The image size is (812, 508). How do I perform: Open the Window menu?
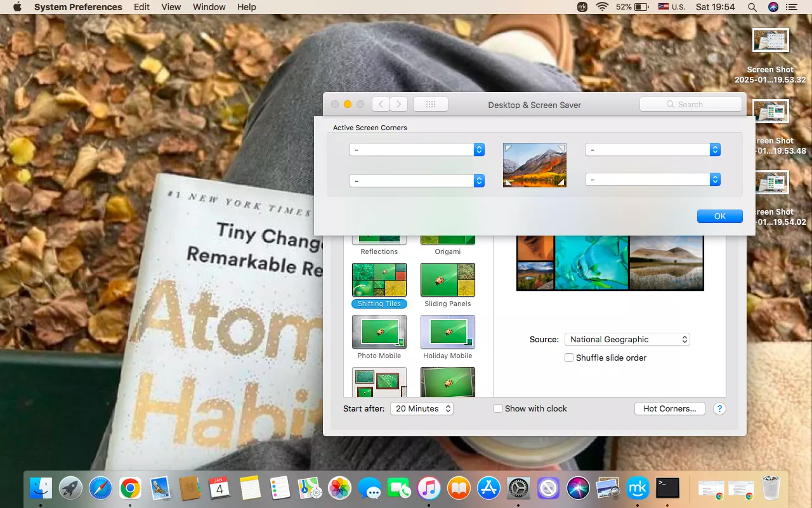209,7
